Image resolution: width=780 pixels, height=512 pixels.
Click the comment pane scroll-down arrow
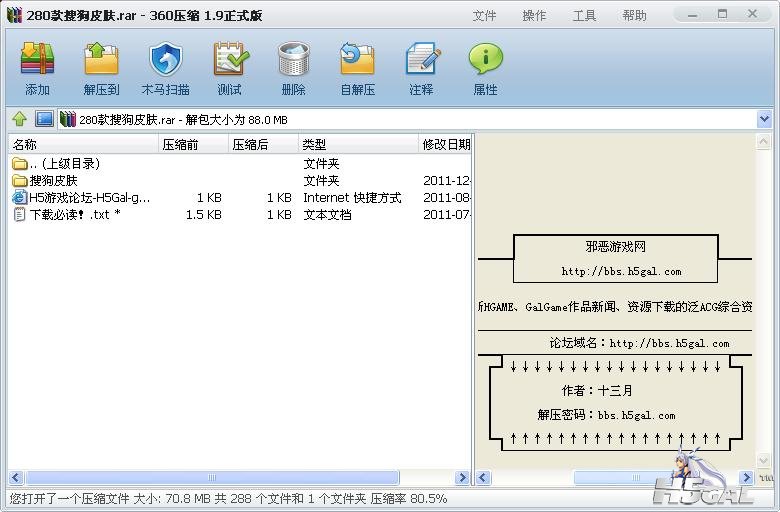(764, 461)
